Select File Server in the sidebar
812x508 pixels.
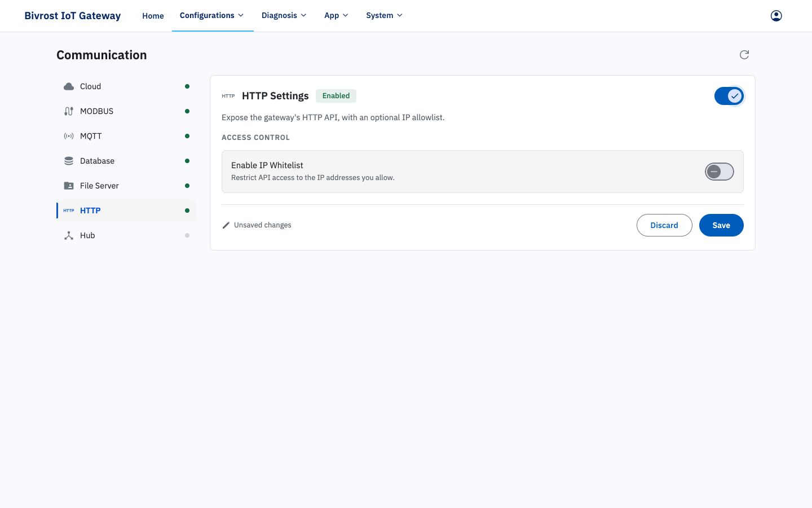coord(126,186)
